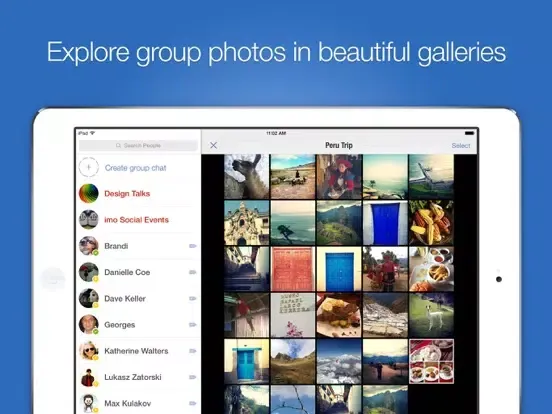Image resolution: width=552 pixels, height=414 pixels.
Task: Tap the plus circle to create group
Action: [x=89, y=167]
